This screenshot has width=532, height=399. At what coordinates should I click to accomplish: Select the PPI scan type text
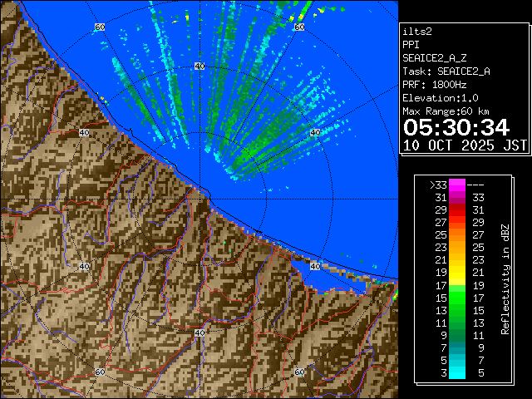(410, 44)
